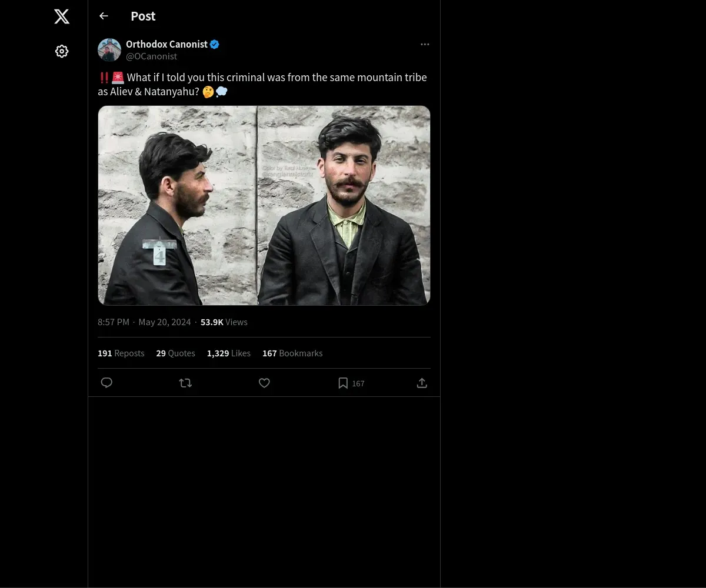The width and height of the screenshot is (706, 588).
Task: Open the attached colorized photo
Action: (264, 205)
